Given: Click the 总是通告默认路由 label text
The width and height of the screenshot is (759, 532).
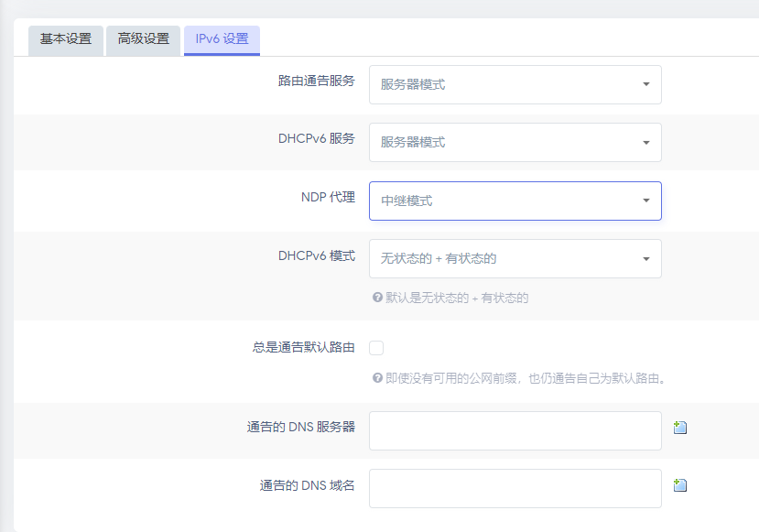Looking at the screenshot, I should tap(303, 348).
